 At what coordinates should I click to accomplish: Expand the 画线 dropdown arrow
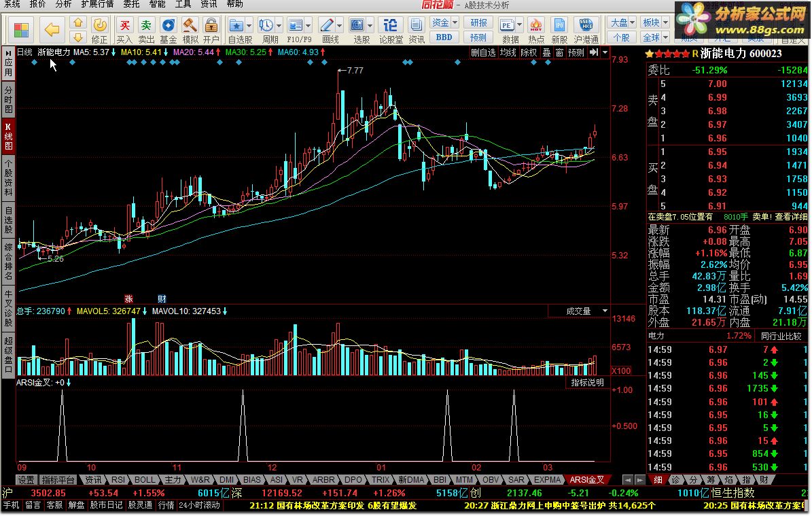[340, 25]
